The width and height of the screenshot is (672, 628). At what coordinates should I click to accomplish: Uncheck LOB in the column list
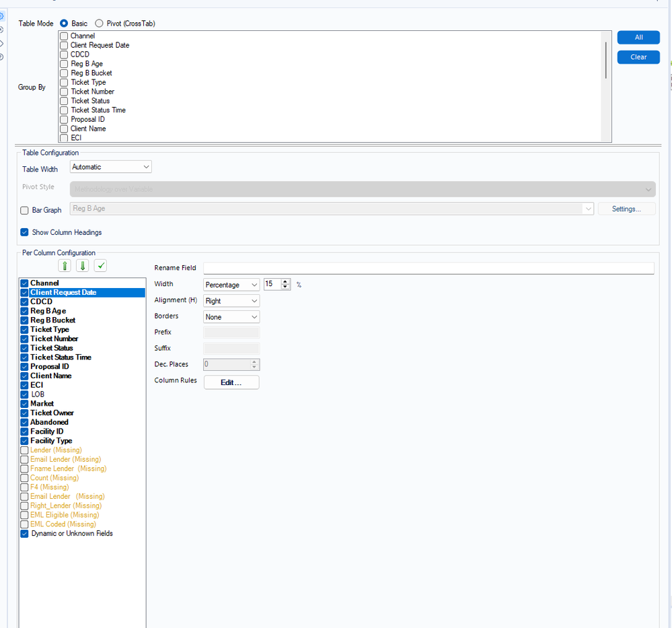pos(24,394)
